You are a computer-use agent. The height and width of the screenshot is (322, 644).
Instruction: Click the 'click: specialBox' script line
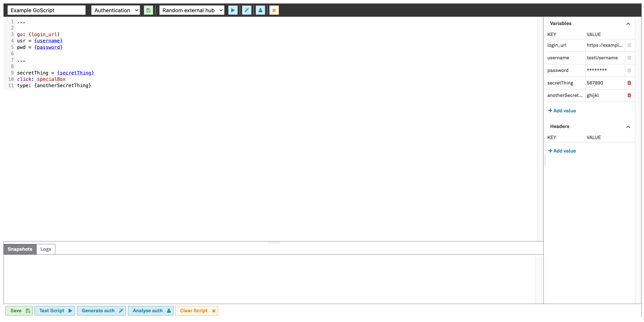click(x=41, y=79)
